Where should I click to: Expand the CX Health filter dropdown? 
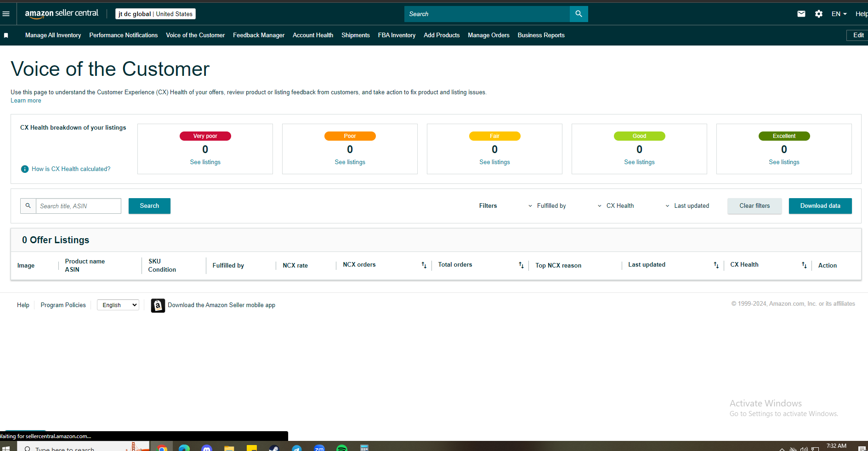[x=616, y=206]
